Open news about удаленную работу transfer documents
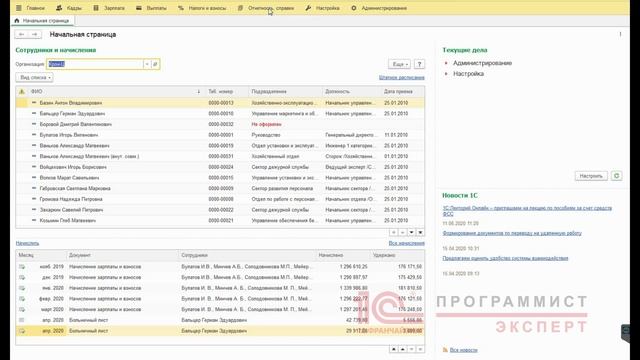The image size is (640, 360). (512, 233)
